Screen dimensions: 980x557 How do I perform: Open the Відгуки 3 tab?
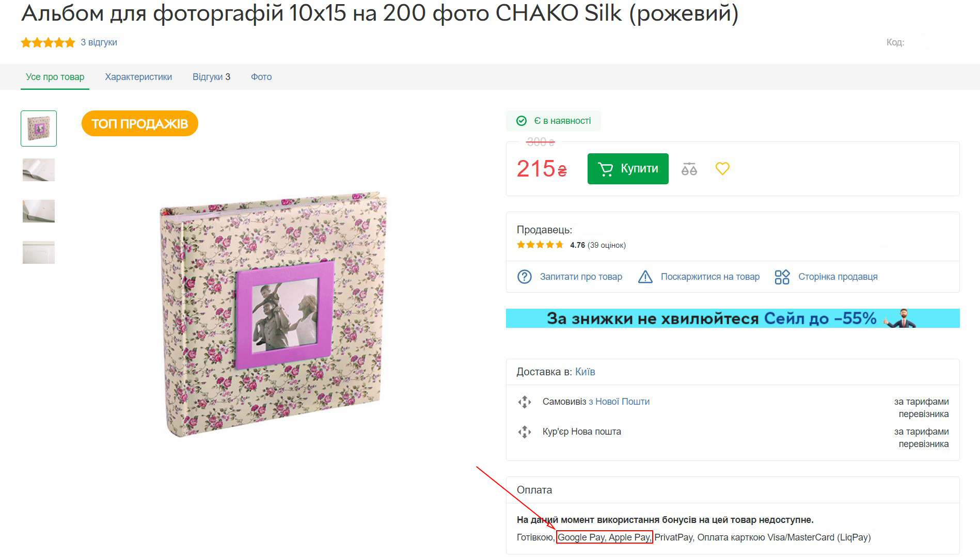pos(211,77)
